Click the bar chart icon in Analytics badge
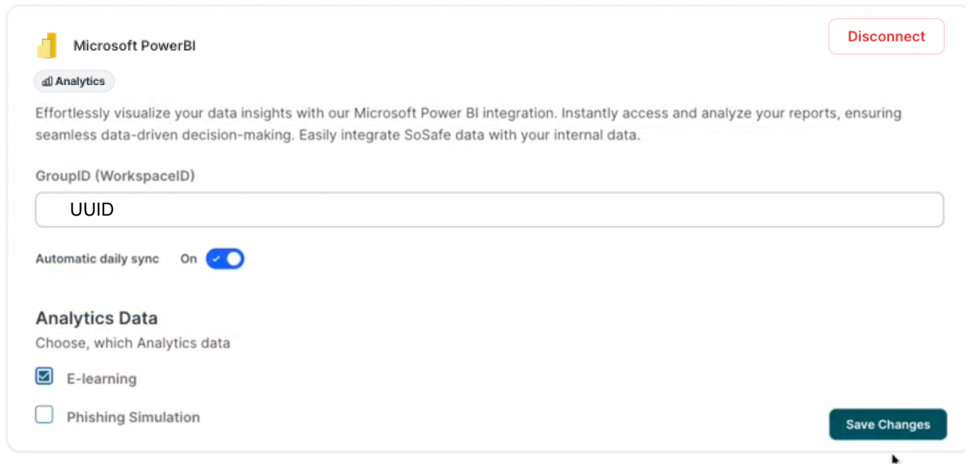The height and width of the screenshot is (471, 980). 47,82
